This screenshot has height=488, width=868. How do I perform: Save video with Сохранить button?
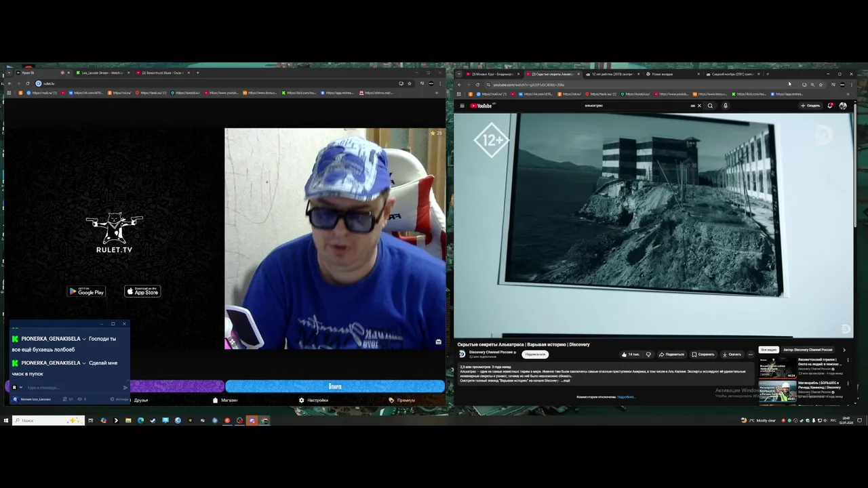click(703, 354)
